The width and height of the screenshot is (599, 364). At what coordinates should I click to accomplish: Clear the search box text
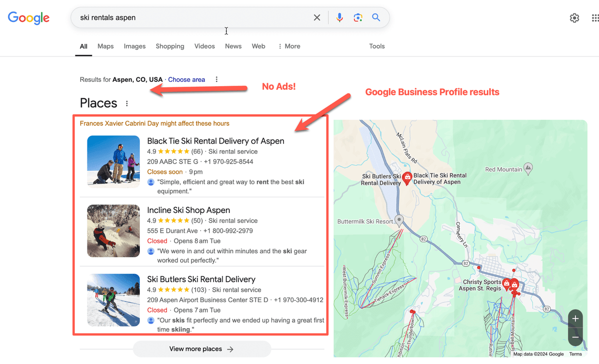[317, 17]
